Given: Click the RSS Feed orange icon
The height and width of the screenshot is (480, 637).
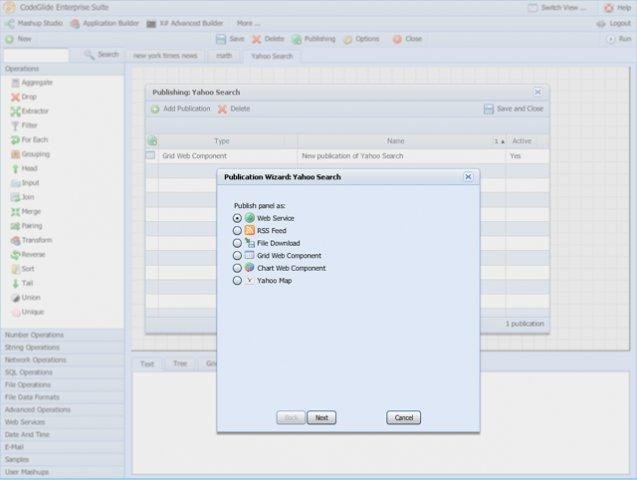Looking at the screenshot, I should (x=249, y=230).
